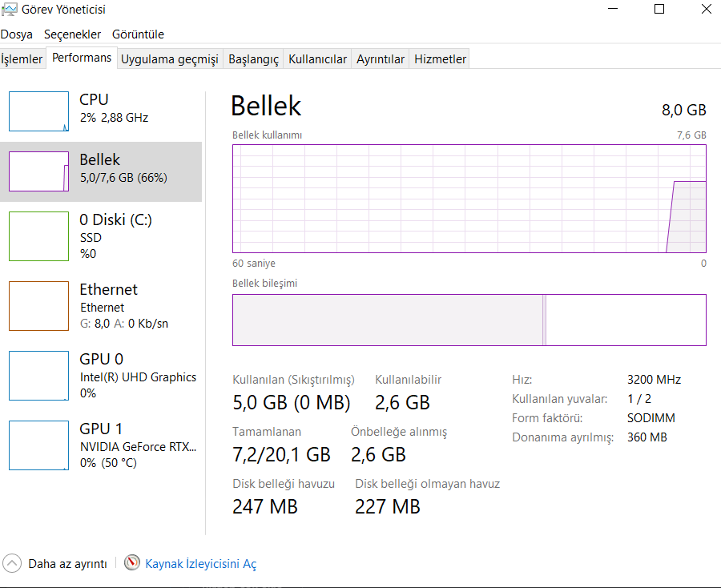Open the 'Kaynak İzleyicisini Aç' link
The height and width of the screenshot is (588, 721).
click(200, 564)
